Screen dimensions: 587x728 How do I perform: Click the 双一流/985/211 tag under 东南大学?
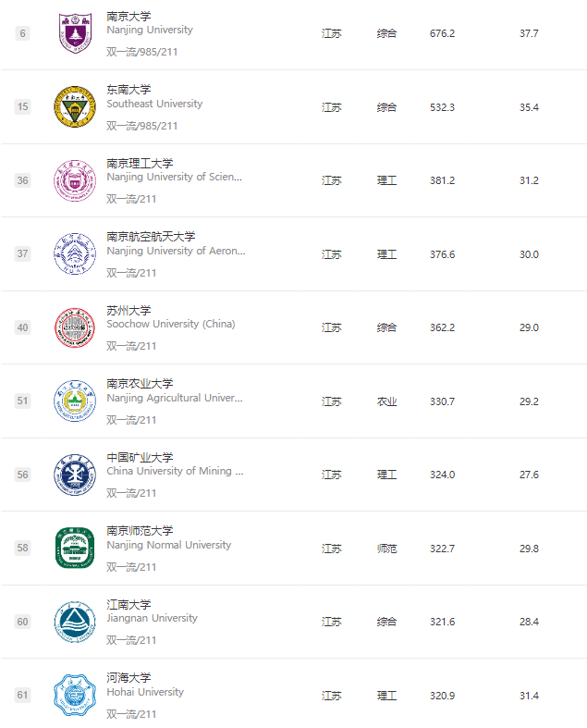point(142,126)
